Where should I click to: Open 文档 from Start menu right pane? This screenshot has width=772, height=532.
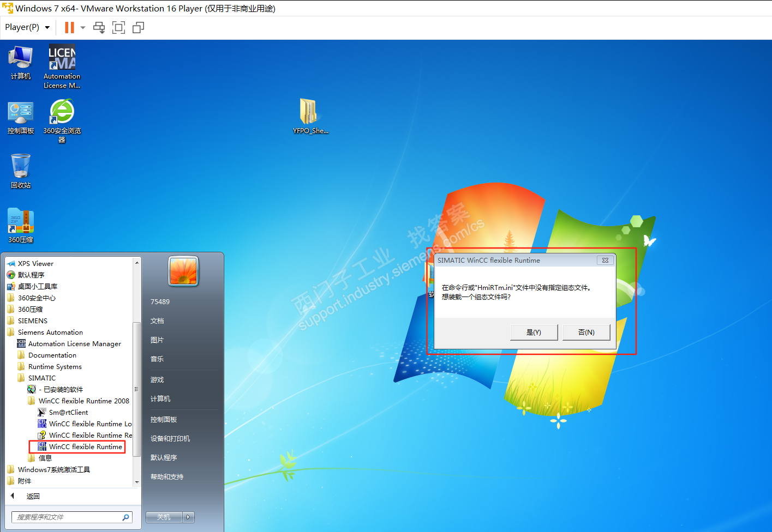[x=157, y=321]
